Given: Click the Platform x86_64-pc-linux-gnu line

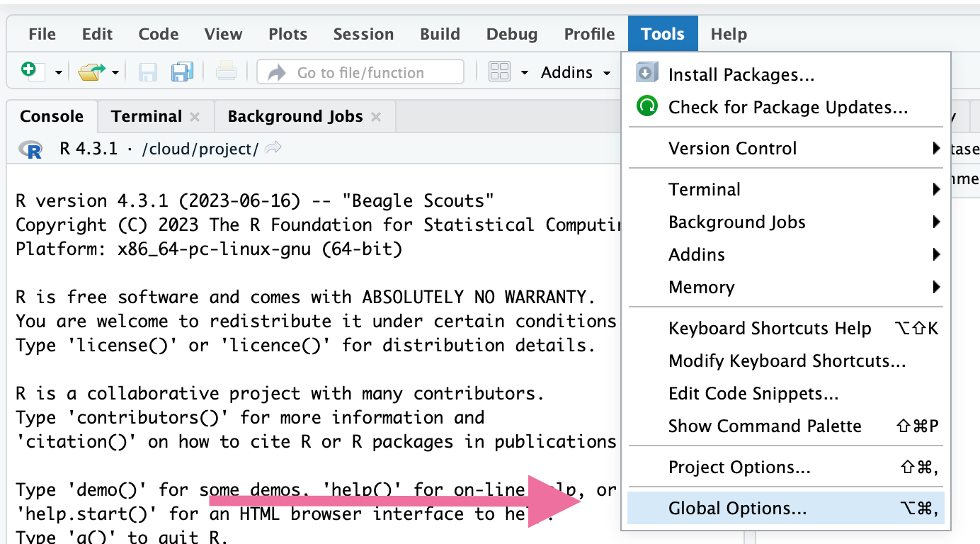Looking at the screenshot, I should pos(209,249).
